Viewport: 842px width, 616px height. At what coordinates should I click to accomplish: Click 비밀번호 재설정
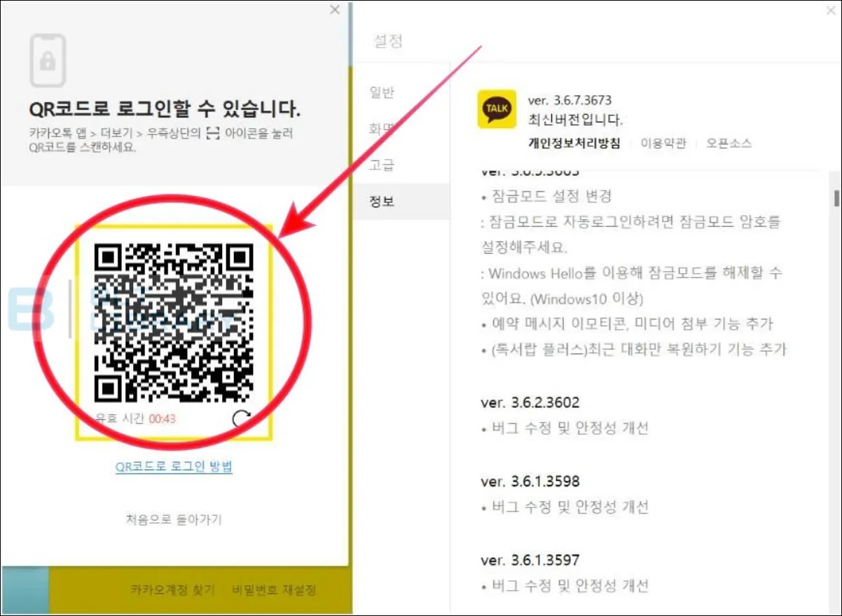(x=275, y=590)
